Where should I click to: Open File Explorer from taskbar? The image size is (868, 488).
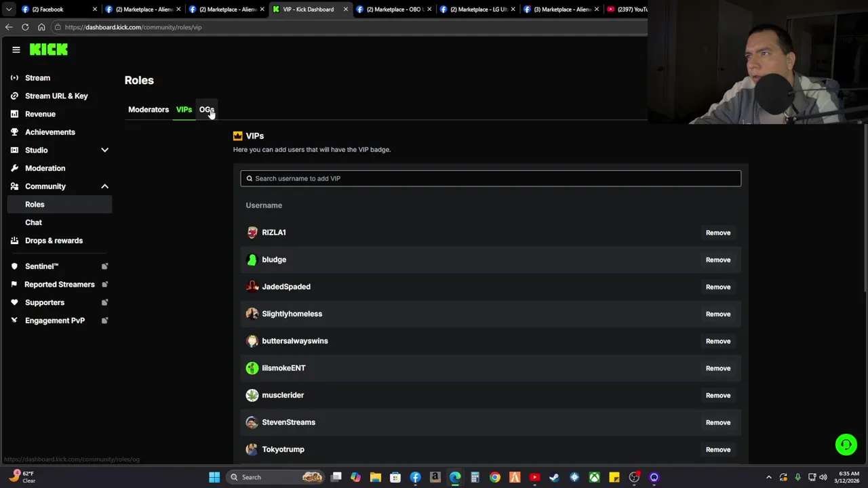(375, 477)
